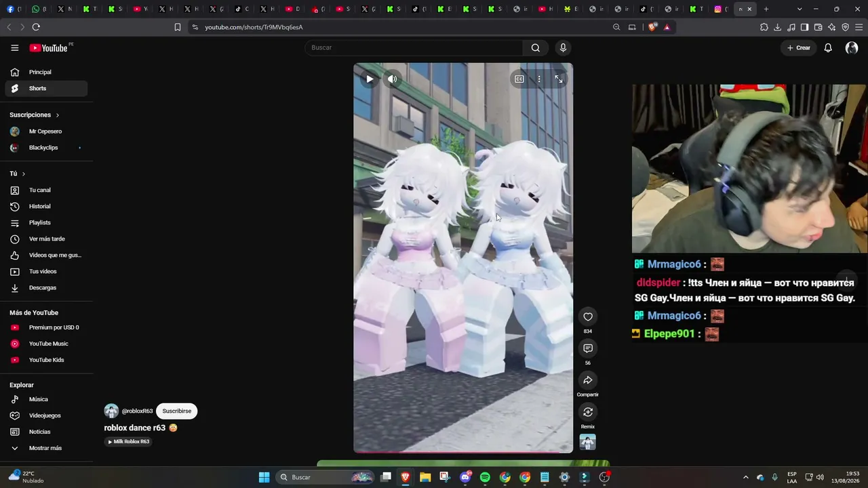Open Spotify from the taskbar
Viewport: 868px width, 488px height.
click(485, 477)
